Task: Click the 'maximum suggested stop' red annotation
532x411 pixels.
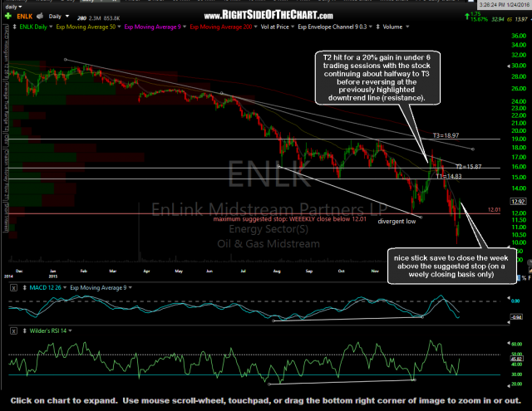Action: (x=290, y=219)
